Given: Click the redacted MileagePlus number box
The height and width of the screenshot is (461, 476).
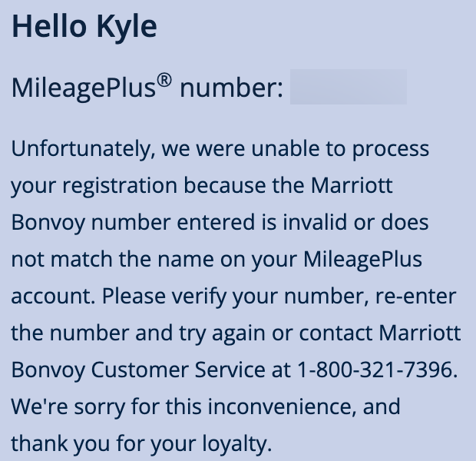Looking at the screenshot, I should point(349,87).
